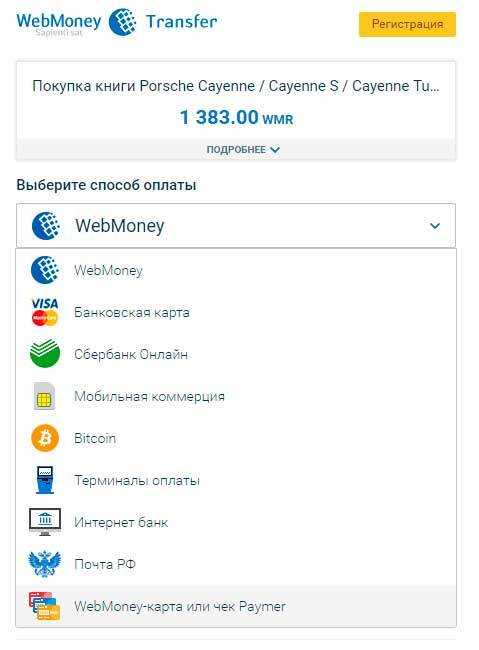
Task: Select Сбербанк Онлайн payment option
Action: tap(236, 354)
